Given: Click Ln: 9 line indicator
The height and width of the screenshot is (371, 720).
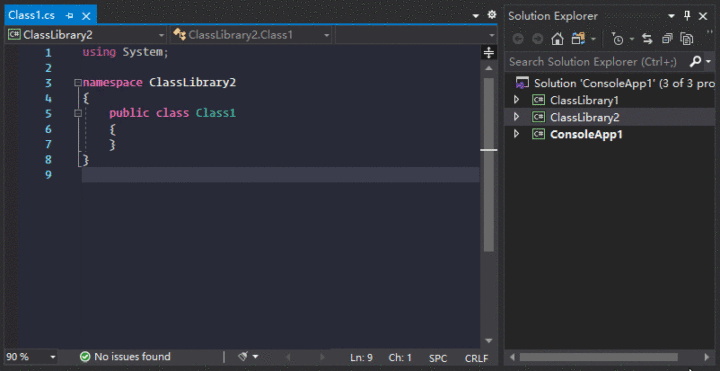Looking at the screenshot, I should 361,357.
